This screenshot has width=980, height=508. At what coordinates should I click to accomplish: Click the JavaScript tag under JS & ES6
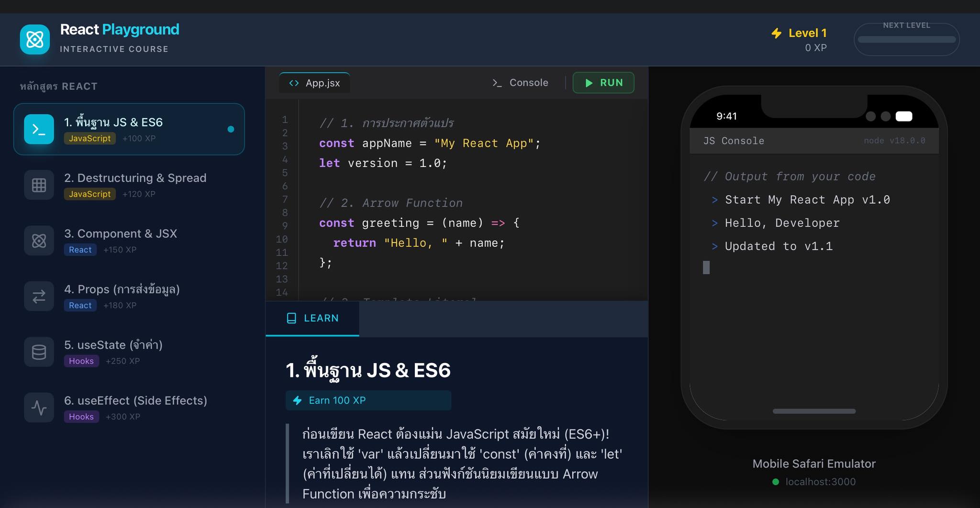(x=89, y=138)
